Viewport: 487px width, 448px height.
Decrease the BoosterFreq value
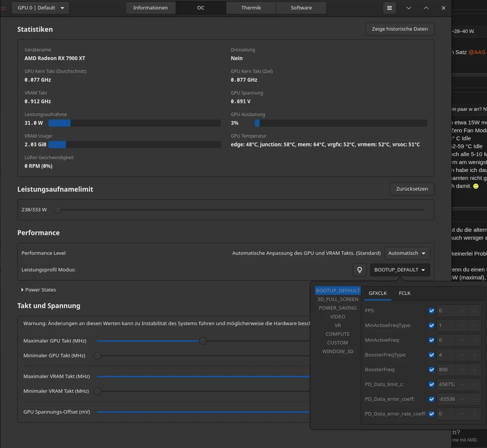pyautogui.click(x=462, y=370)
